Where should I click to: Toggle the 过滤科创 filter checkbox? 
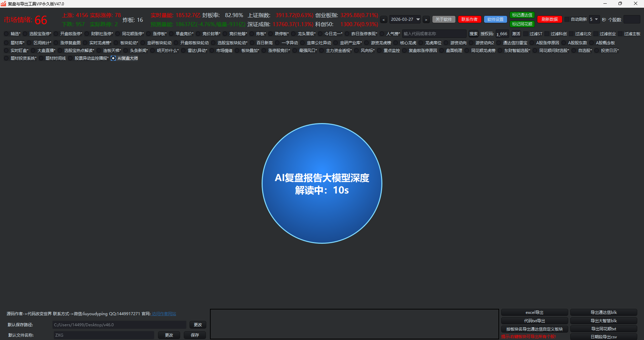(x=547, y=34)
